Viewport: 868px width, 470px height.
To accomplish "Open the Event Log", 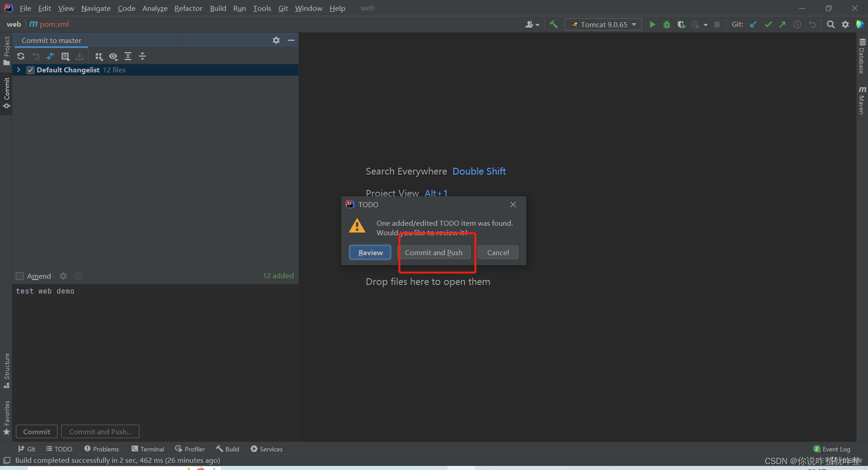I will pos(832,449).
